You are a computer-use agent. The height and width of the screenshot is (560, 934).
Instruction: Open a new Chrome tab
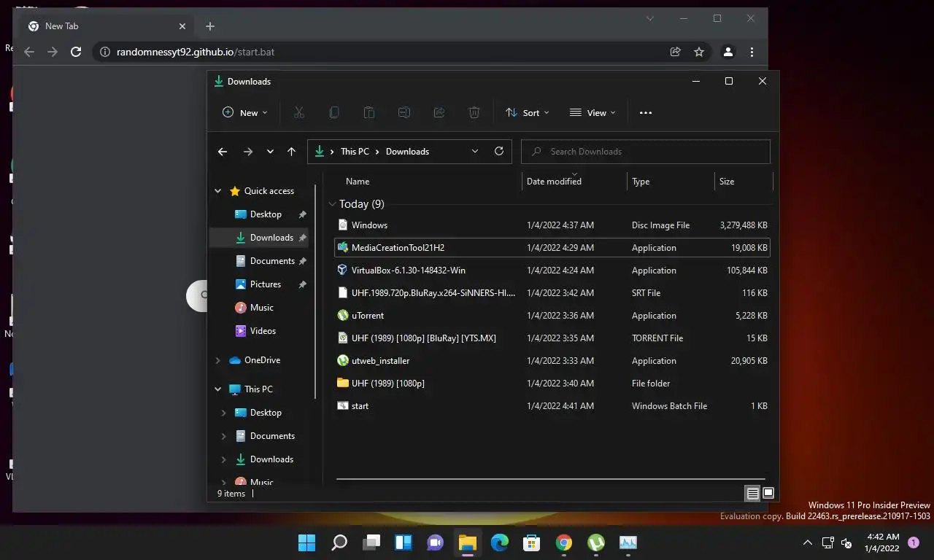pos(210,26)
